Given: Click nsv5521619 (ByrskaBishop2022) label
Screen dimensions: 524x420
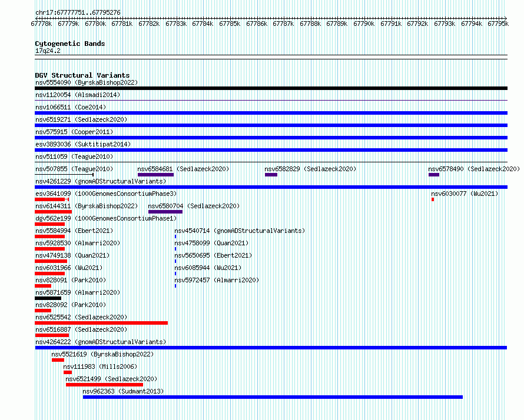Looking at the screenshot, I should 102,354.
